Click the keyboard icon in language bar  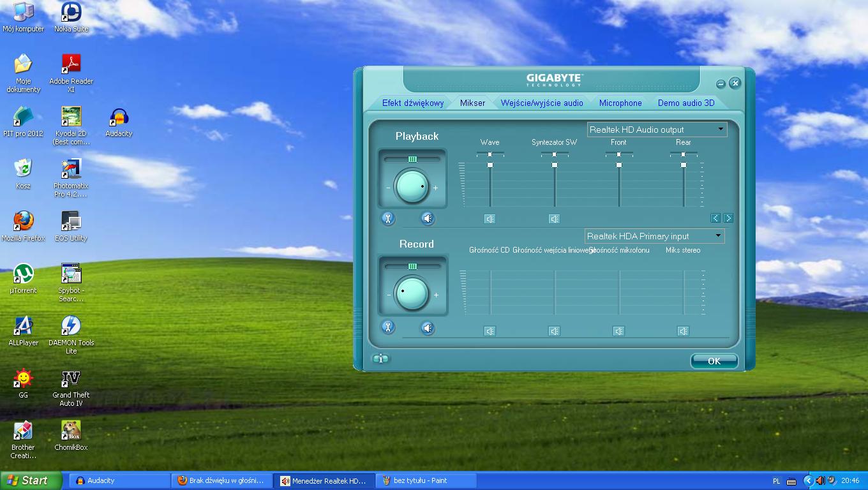[x=791, y=481]
